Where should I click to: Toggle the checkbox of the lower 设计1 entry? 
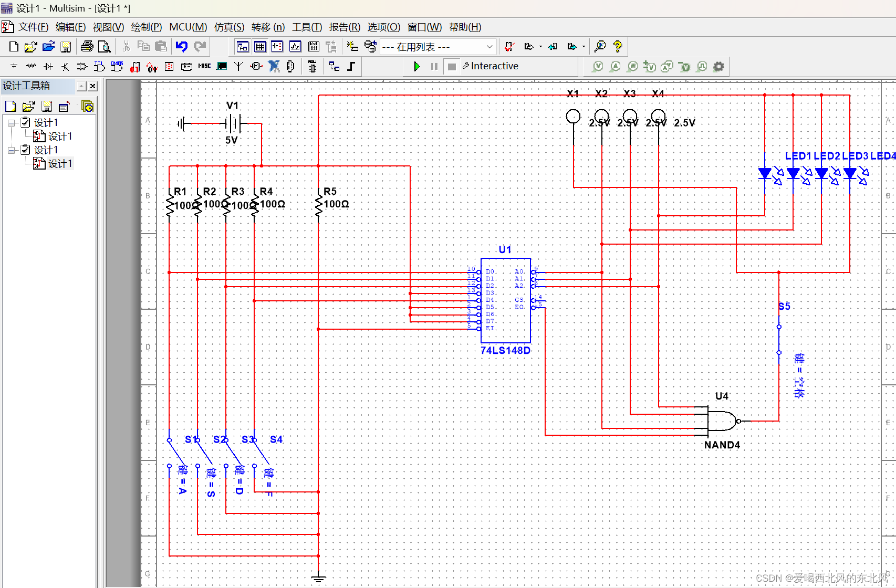click(25, 149)
